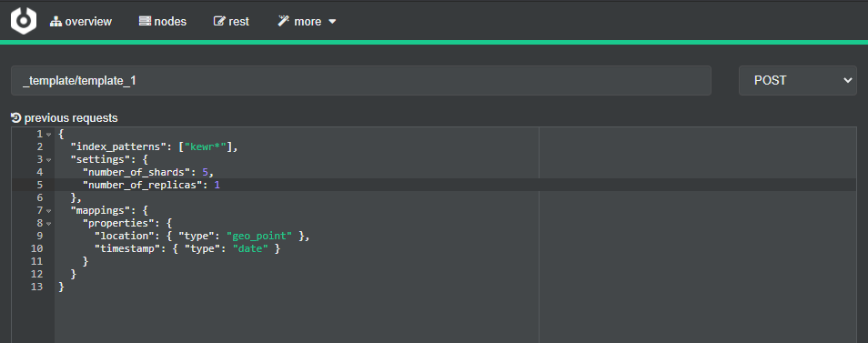Screen dimensions: 868x343
Task: Collapse the settings block fold arrow
Action: (49, 160)
